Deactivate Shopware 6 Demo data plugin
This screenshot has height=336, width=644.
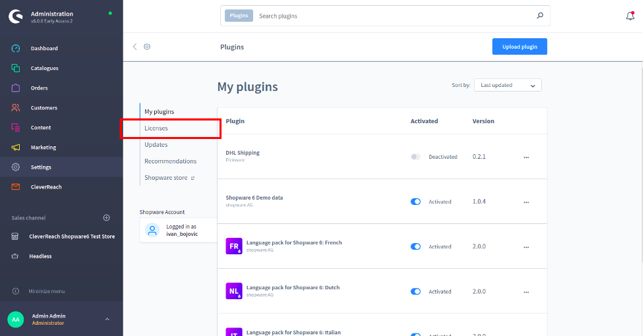click(415, 202)
